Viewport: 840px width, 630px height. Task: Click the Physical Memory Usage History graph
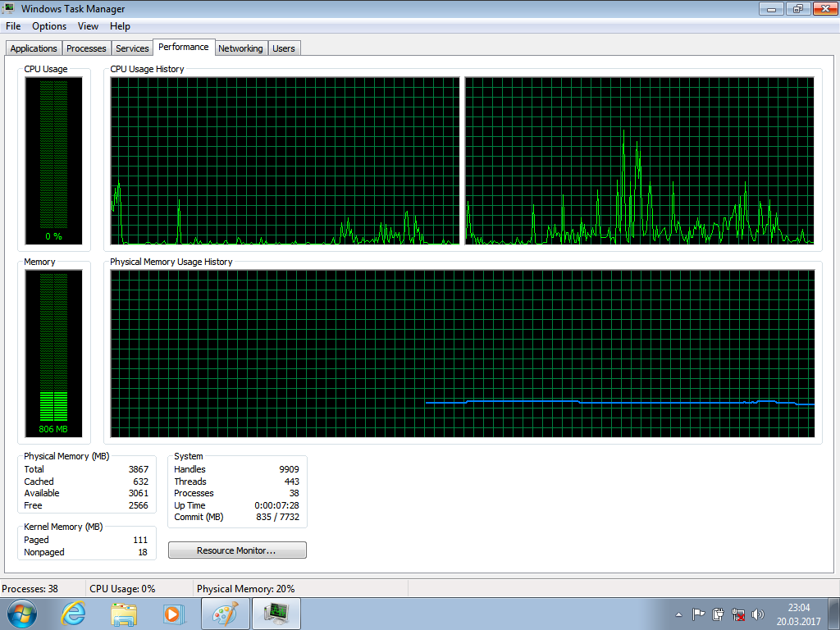coord(463,354)
